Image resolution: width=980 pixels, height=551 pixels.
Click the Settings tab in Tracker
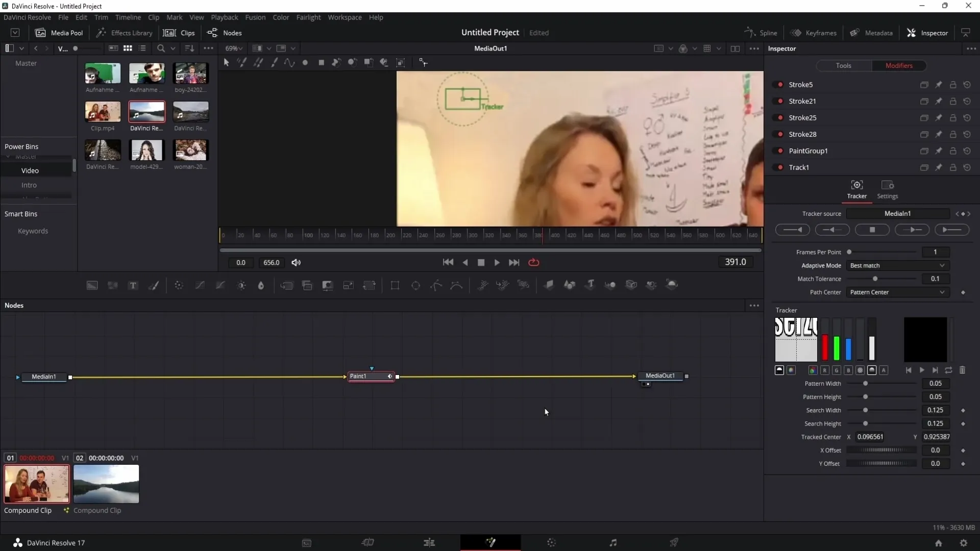[889, 190]
